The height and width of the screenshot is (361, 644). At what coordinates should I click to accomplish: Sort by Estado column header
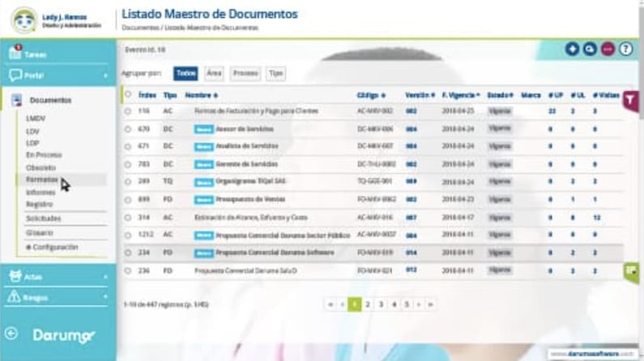click(501, 96)
